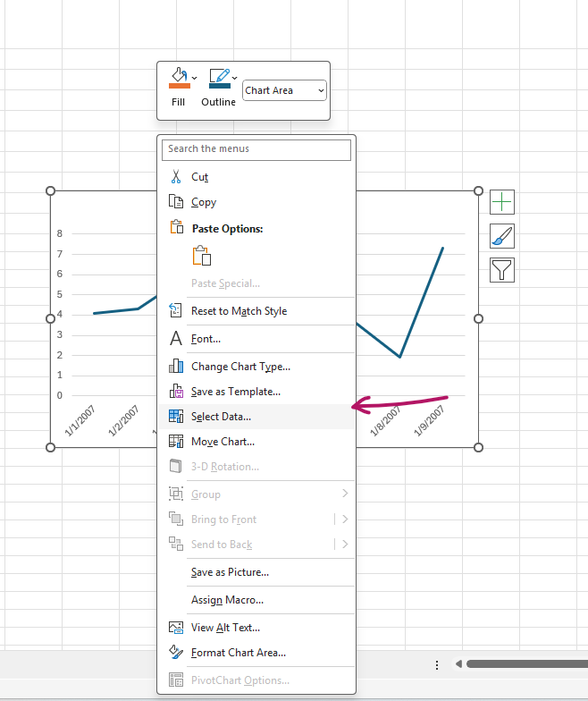Screen dimensions: 588x701
Task: Open the Chart Area element dropdown
Action: pyautogui.click(x=284, y=90)
